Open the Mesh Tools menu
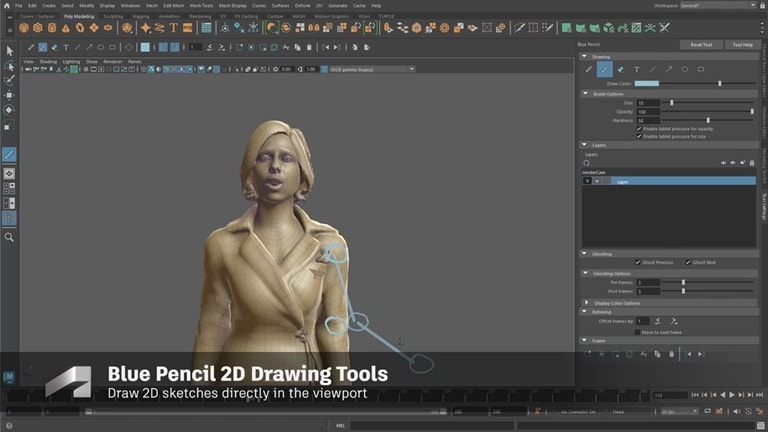Viewport: 768px width, 432px height. 201,5
